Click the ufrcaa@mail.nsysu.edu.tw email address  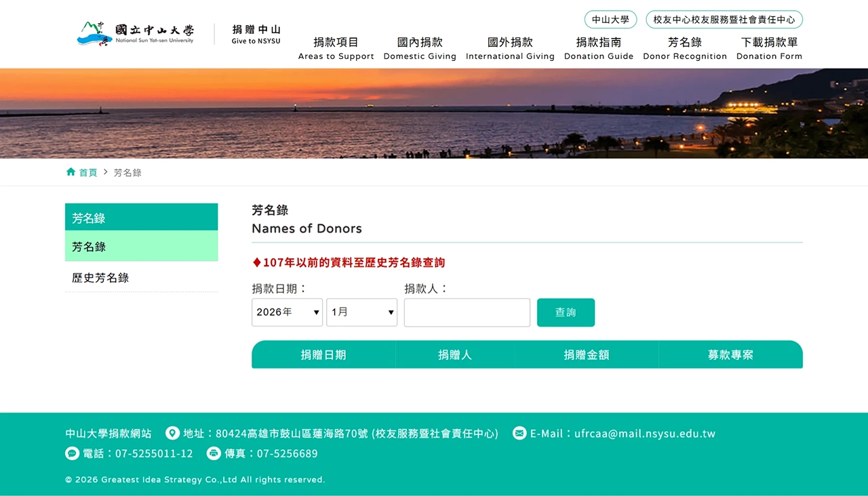click(645, 434)
